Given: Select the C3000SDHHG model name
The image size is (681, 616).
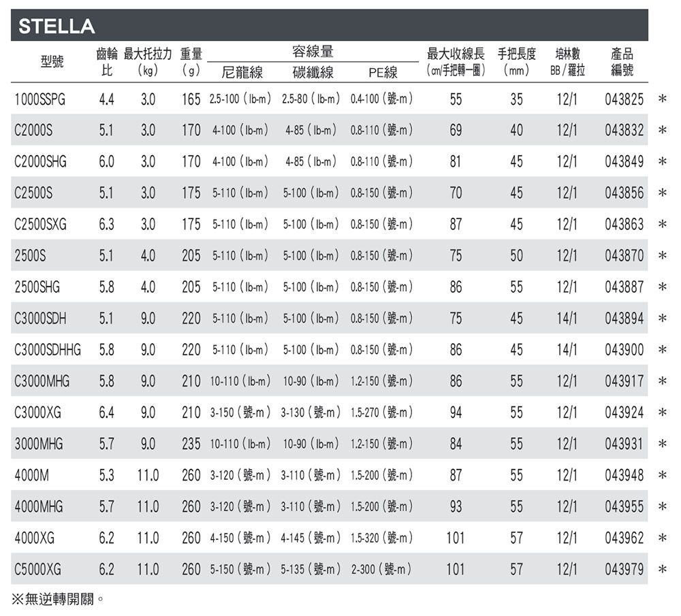Looking at the screenshot, I should tap(48, 350).
